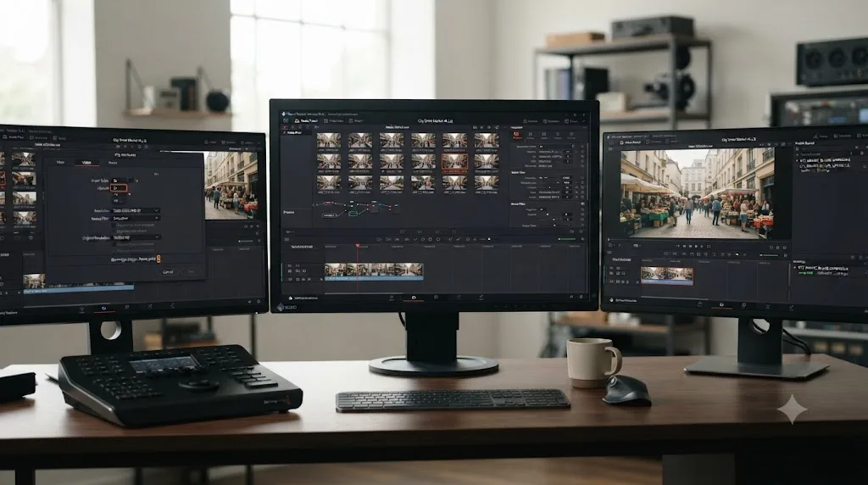868x485 pixels.
Task: Click the street market viewer on right monitor
Action: tap(698, 194)
